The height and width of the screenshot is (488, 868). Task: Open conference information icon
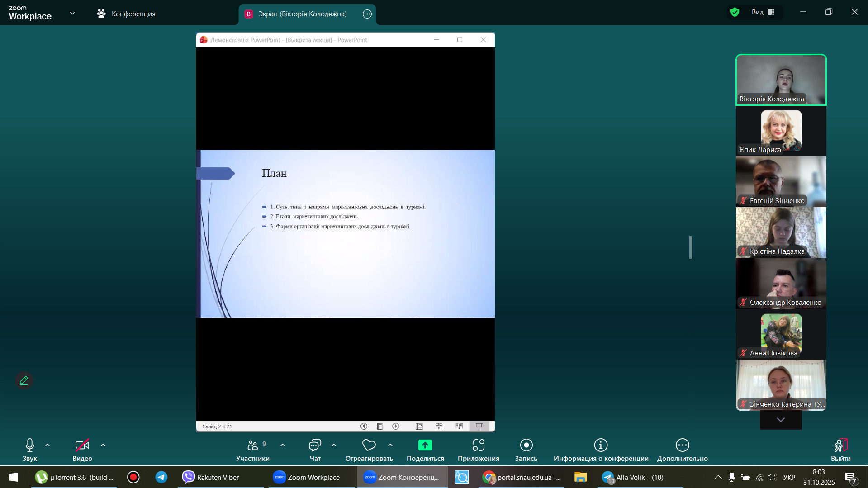(x=600, y=445)
